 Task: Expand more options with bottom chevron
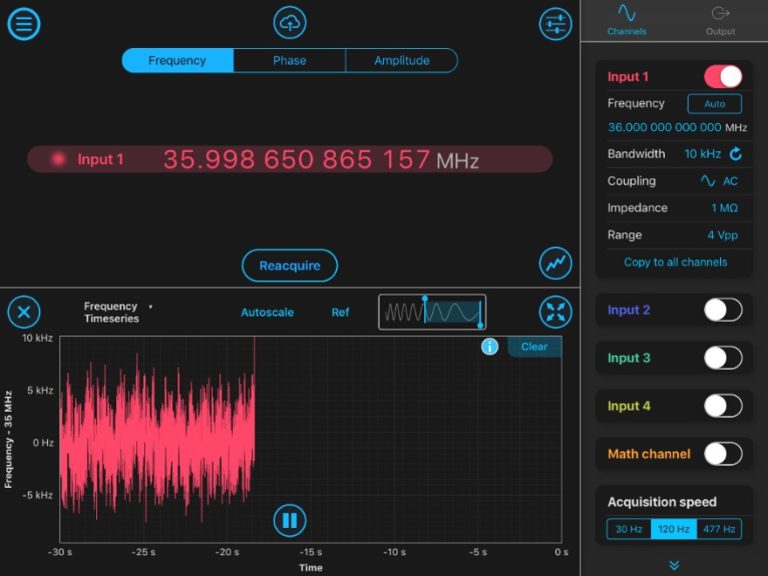pyautogui.click(x=674, y=565)
